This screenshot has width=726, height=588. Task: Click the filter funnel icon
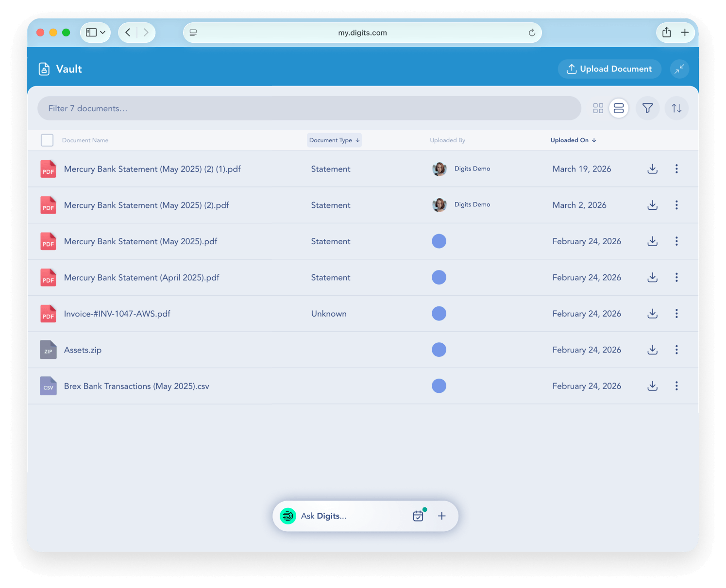647,108
